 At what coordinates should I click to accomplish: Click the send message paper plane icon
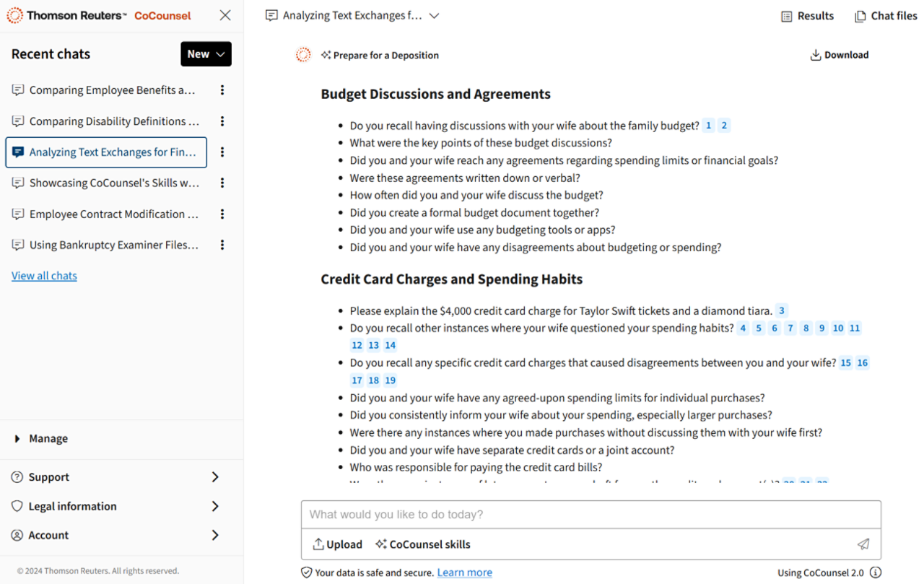[x=863, y=544]
